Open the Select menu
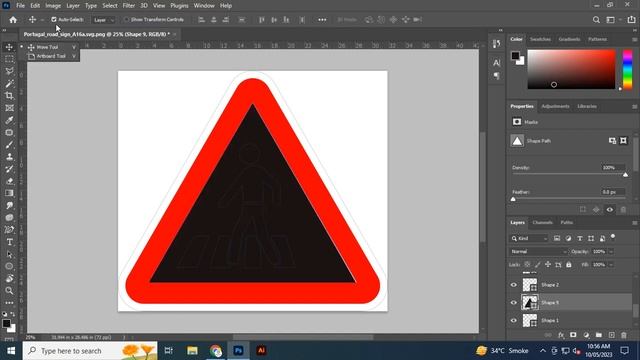 109,6
